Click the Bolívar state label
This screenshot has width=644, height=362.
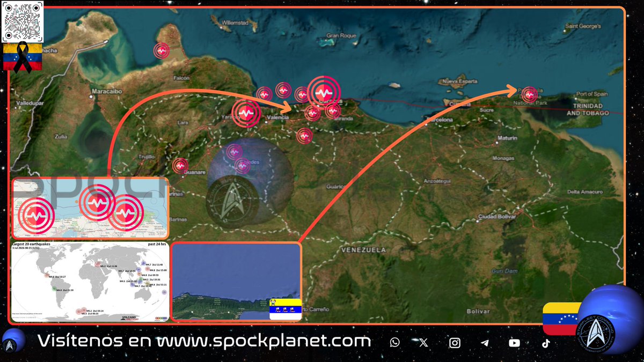[478, 312]
